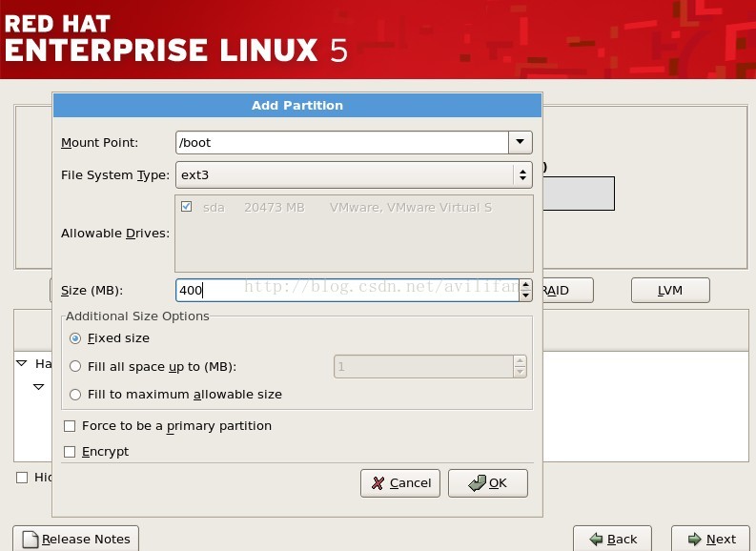Open the Mount Point dropdown arrow

[x=521, y=142]
